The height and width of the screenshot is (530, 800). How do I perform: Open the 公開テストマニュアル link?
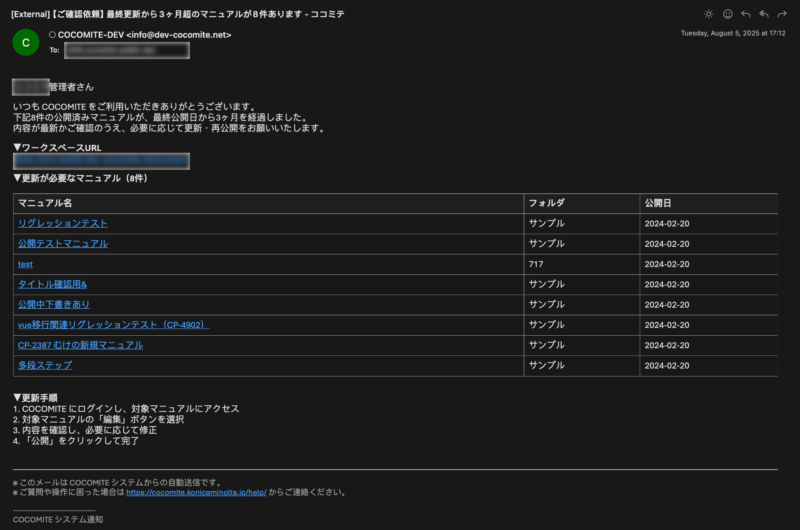click(x=62, y=243)
